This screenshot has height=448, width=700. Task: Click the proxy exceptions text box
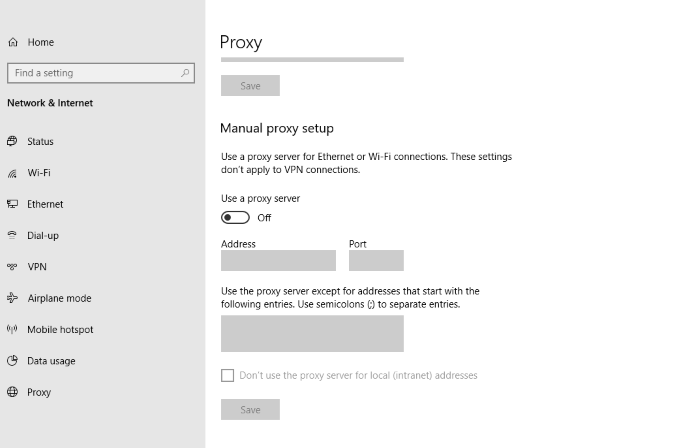[312, 333]
